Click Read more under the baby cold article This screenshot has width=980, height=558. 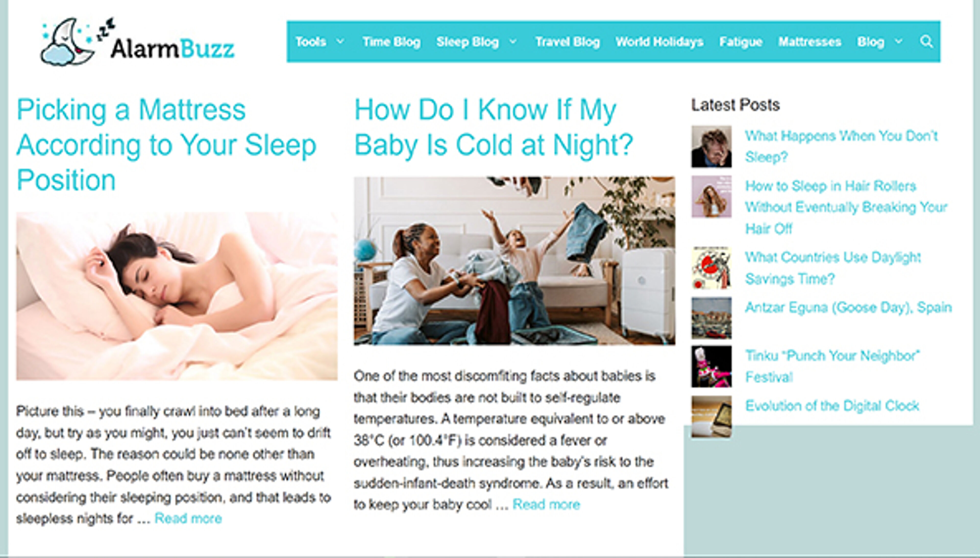pos(546,504)
